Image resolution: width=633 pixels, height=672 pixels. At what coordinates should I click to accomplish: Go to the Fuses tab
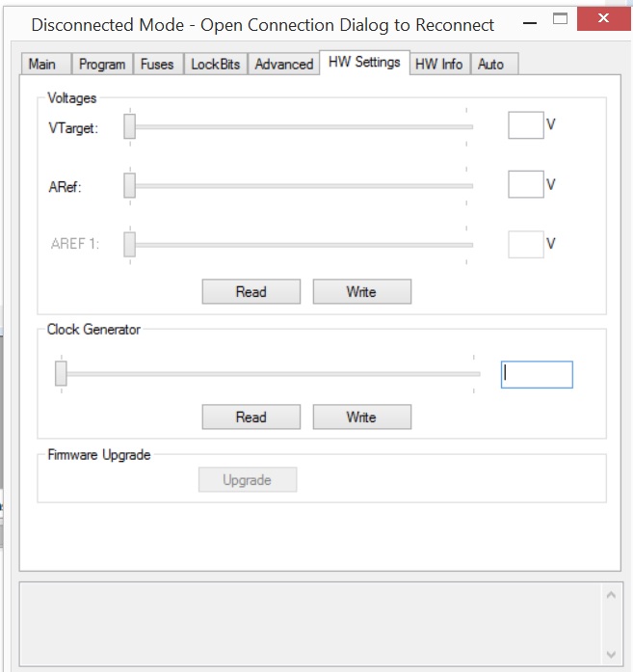coord(158,65)
